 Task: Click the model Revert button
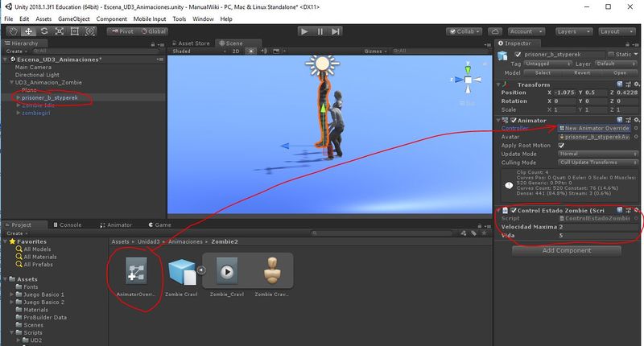pyautogui.click(x=582, y=72)
